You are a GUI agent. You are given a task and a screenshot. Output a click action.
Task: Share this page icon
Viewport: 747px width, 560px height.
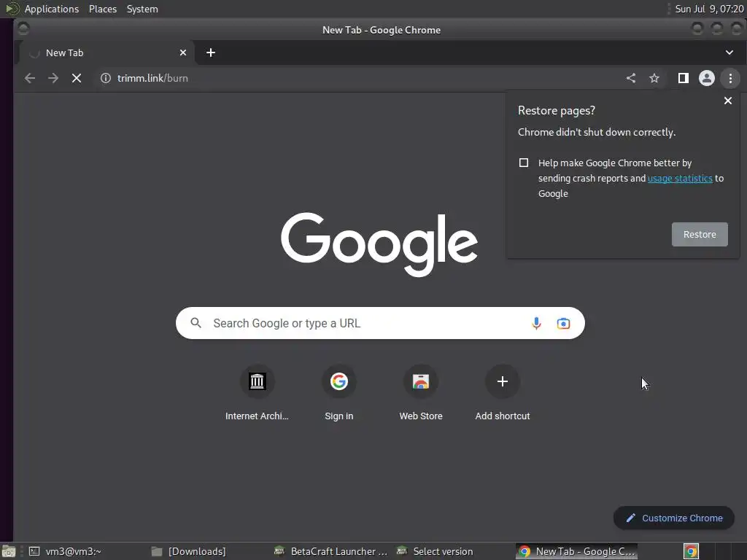pyautogui.click(x=631, y=78)
